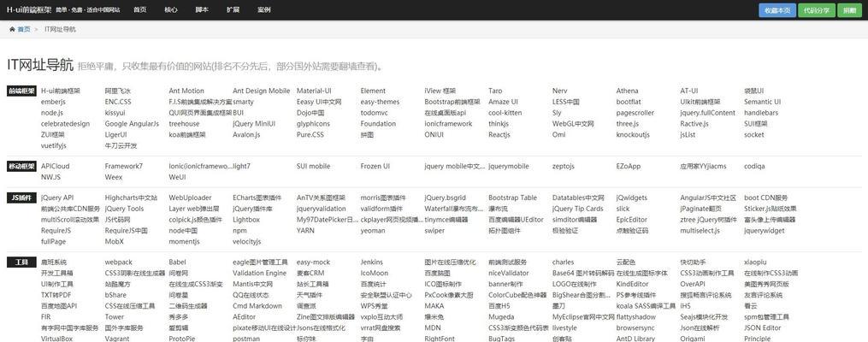Click the H-ui前端框架 logo text
The width and height of the screenshot is (868, 342).
point(29,10)
